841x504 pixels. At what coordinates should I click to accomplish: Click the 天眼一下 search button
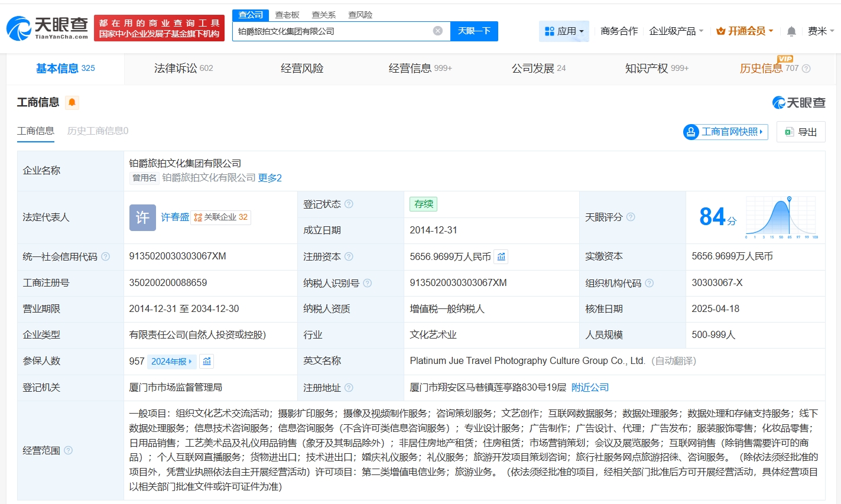pos(475,30)
